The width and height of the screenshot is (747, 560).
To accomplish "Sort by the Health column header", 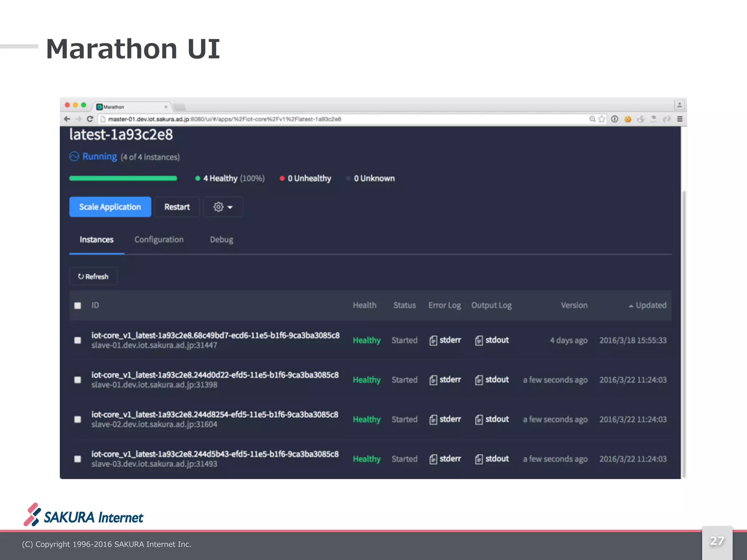I will tap(364, 305).
